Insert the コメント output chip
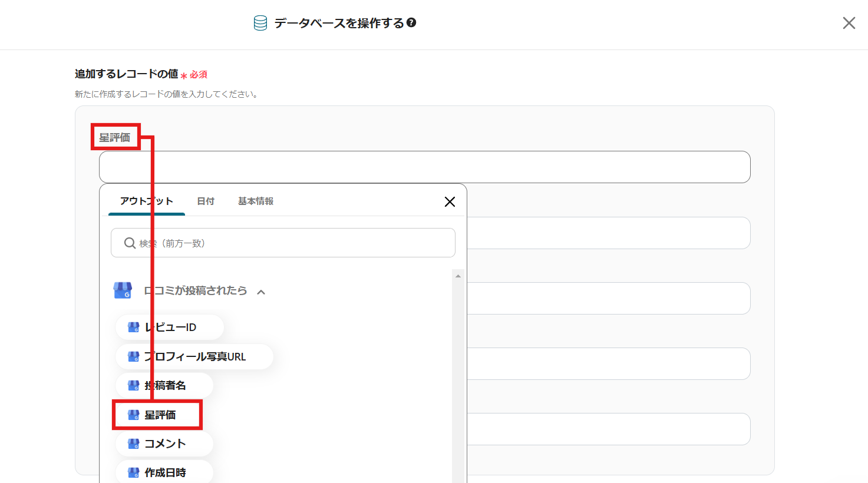Screen dimensions: 868x483 click(164, 444)
